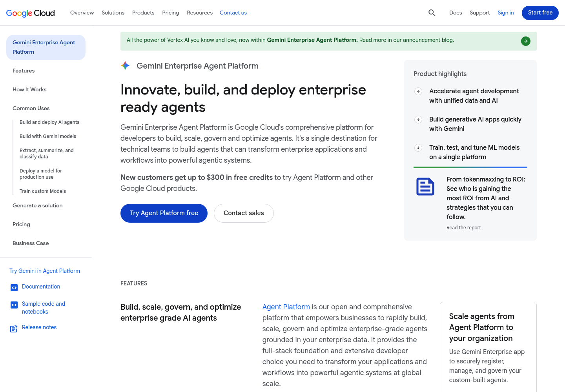Expand Accelerate agent development highlight arrow

pos(418,91)
